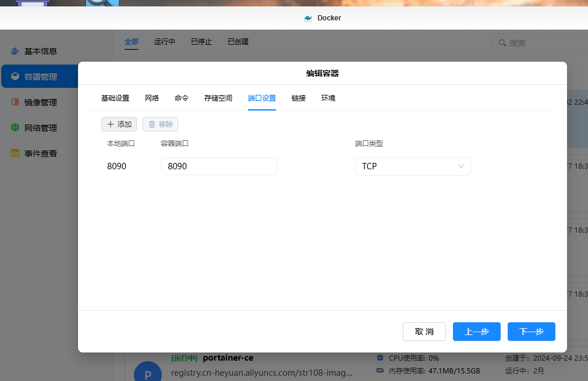588x381 pixels.
Task: Click the 网络管理 globe icon
Action: click(15, 128)
